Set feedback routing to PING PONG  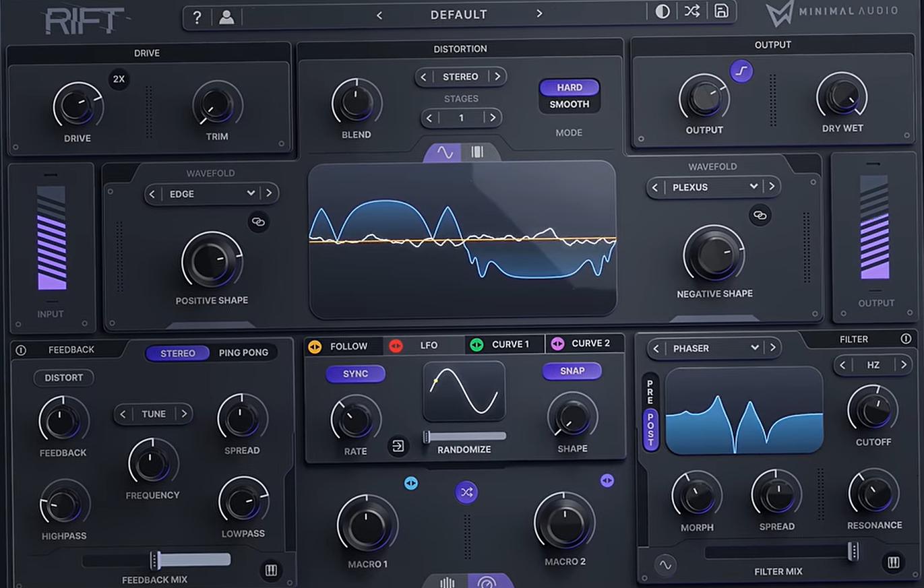click(243, 352)
